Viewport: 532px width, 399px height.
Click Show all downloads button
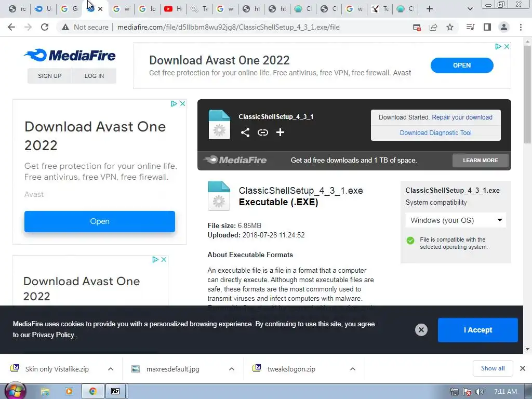[x=493, y=368]
